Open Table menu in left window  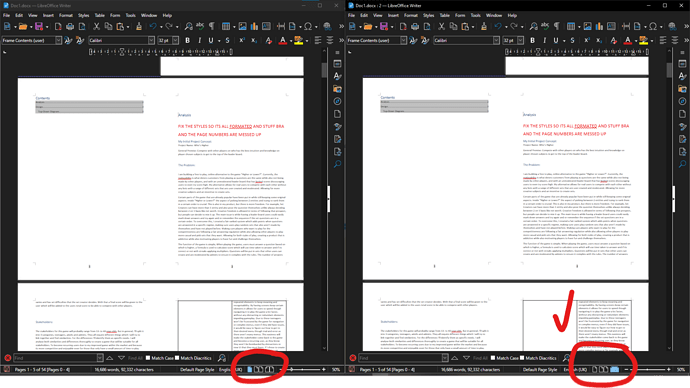(x=100, y=15)
